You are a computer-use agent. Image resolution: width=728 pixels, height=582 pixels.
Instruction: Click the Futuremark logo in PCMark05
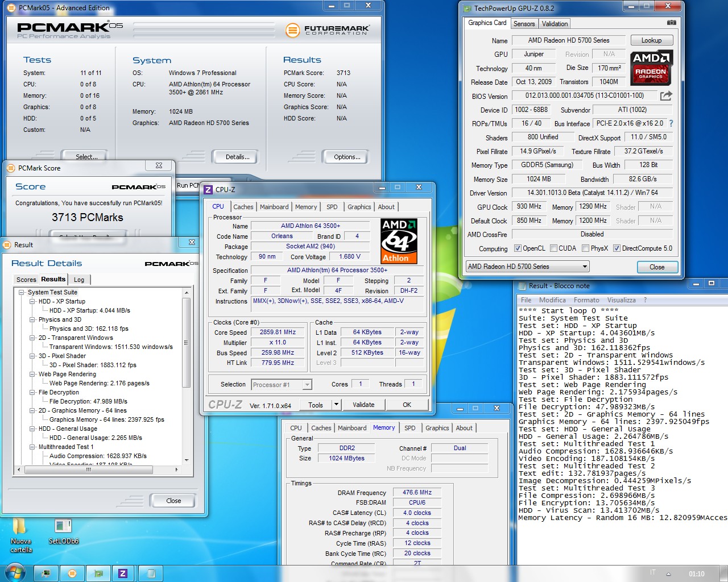click(x=328, y=30)
